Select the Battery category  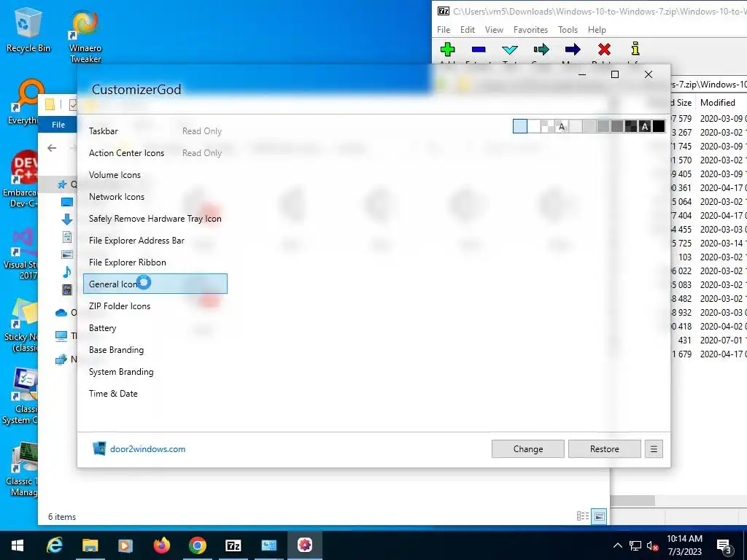click(155, 328)
